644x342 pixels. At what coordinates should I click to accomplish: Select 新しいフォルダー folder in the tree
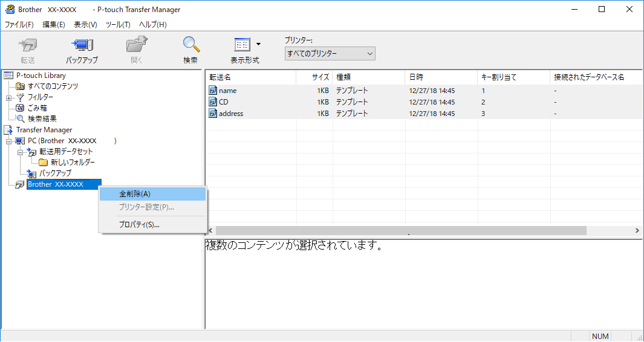(x=73, y=162)
